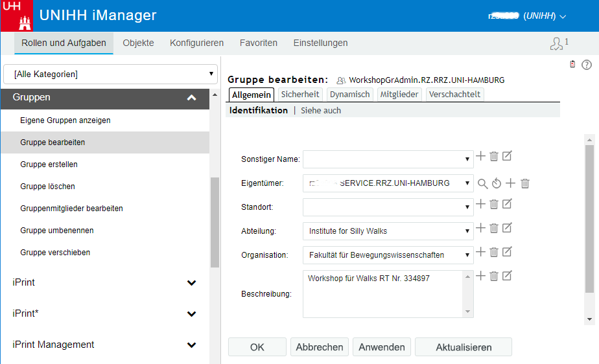599x364 pixels.
Task: Search for an Eigentümer object
Action: coord(482,183)
